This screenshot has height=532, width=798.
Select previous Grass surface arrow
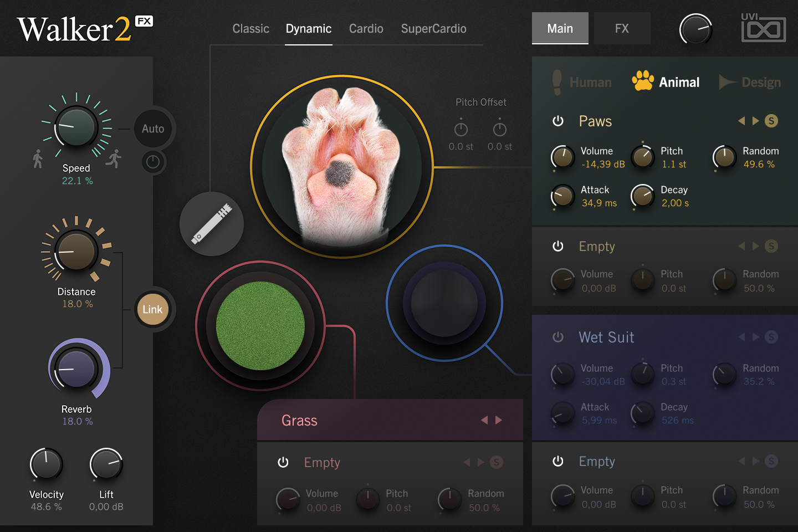tap(484, 420)
